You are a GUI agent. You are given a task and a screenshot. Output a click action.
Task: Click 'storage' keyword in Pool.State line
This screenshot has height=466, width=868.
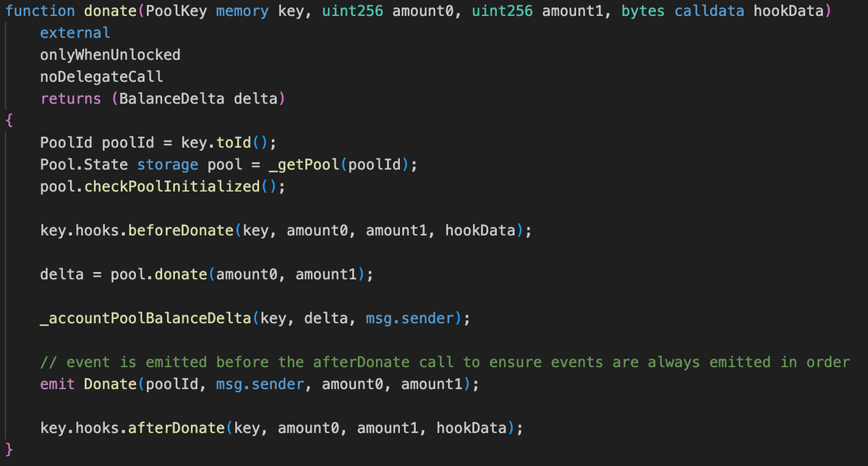click(x=167, y=164)
